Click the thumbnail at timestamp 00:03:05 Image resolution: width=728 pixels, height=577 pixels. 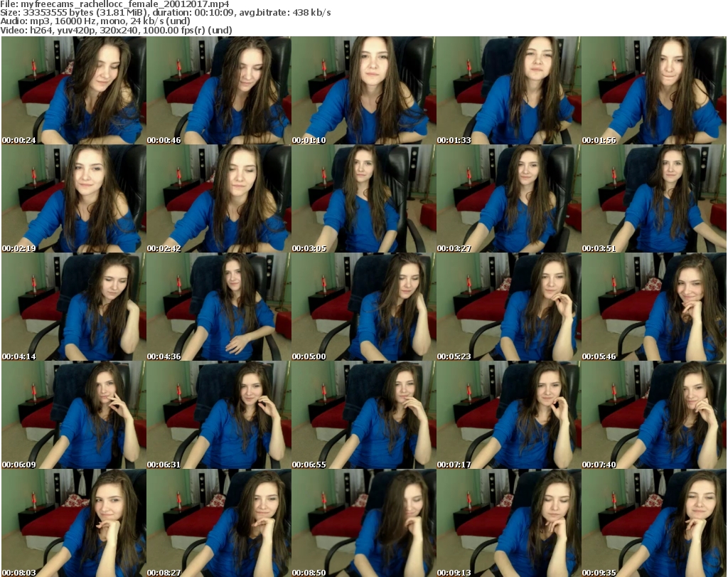point(364,198)
